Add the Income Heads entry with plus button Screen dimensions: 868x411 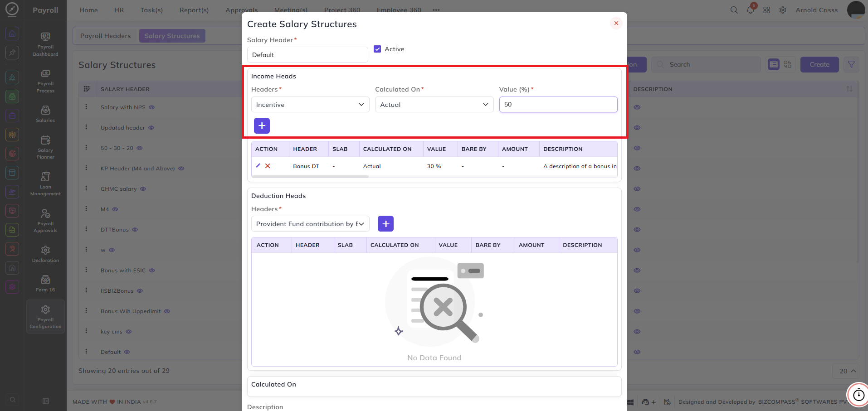point(262,126)
